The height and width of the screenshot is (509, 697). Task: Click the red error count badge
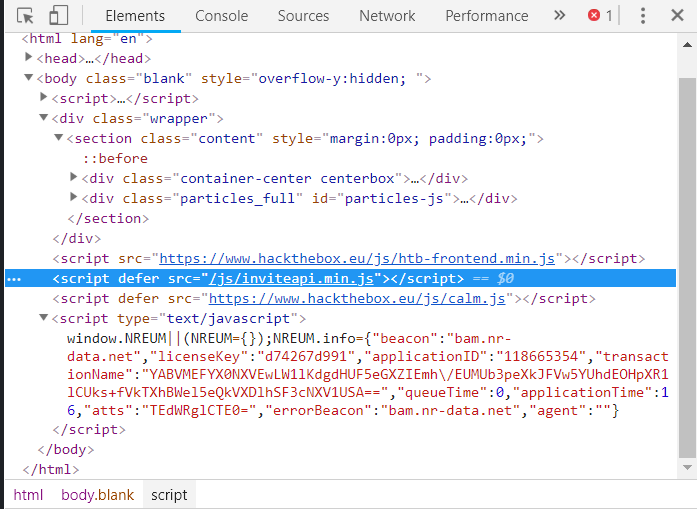(x=600, y=16)
